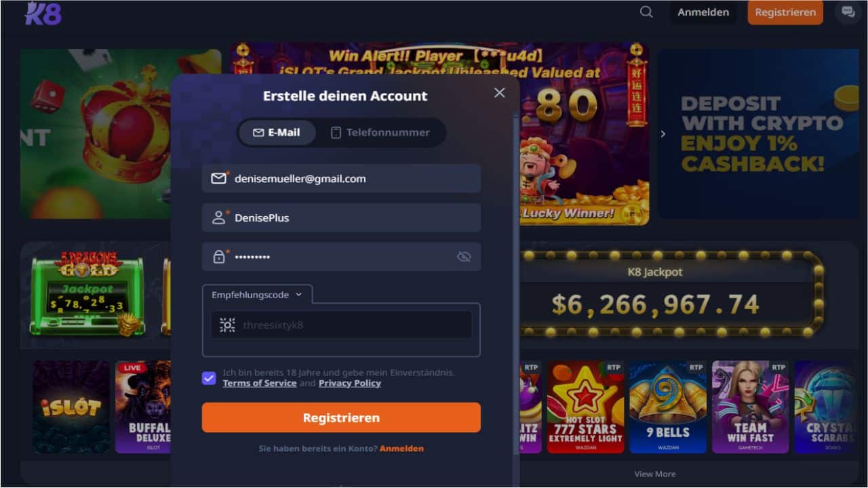Close the account creation dialog
The width and height of the screenshot is (868, 488).
tap(500, 93)
